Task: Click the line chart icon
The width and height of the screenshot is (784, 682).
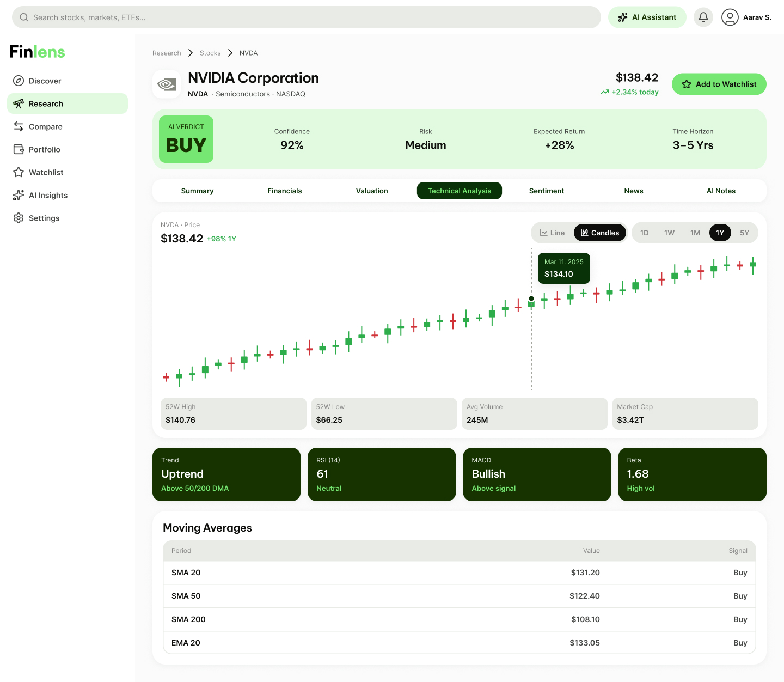Action: coord(544,233)
